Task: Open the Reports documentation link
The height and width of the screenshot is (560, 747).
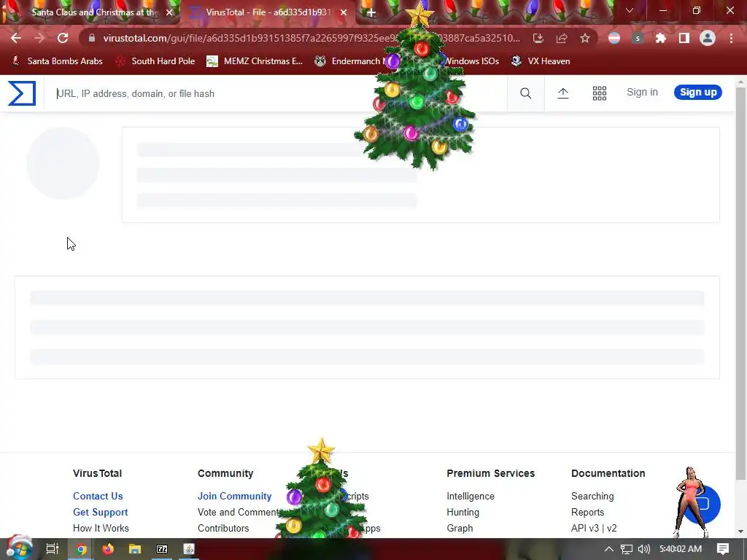Action: pyautogui.click(x=587, y=513)
